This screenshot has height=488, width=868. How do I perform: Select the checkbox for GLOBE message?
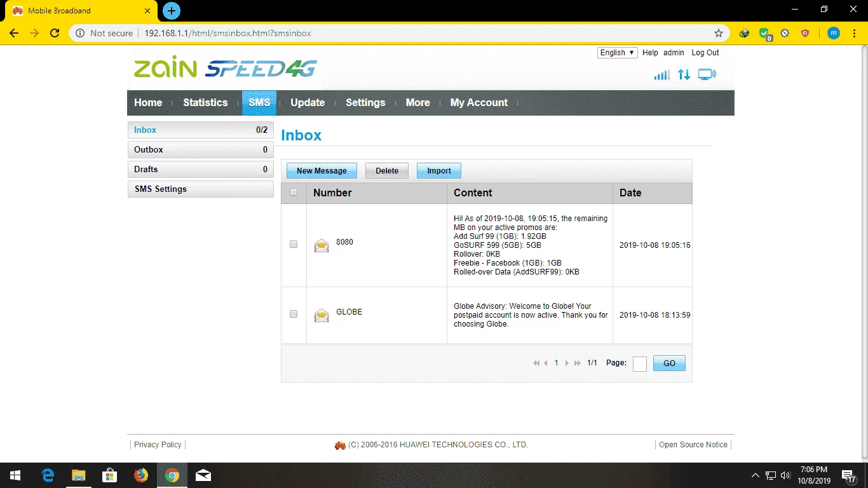294,314
